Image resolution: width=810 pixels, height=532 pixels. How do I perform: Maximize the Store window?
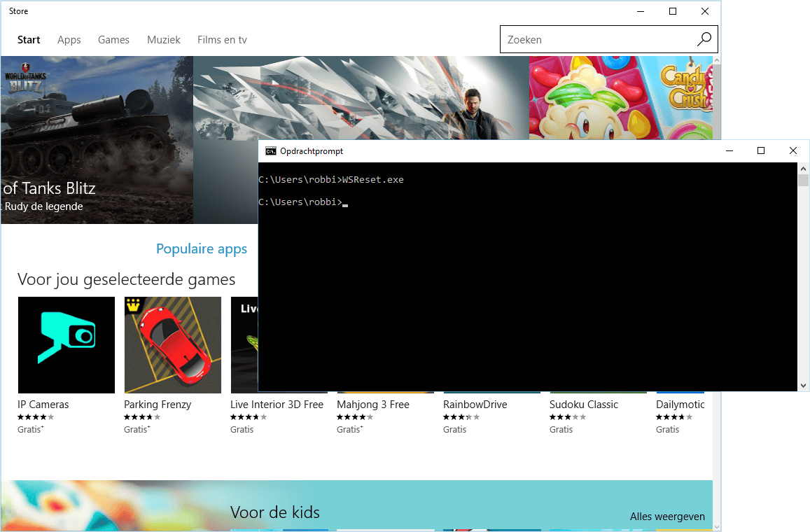pos(673,11)
